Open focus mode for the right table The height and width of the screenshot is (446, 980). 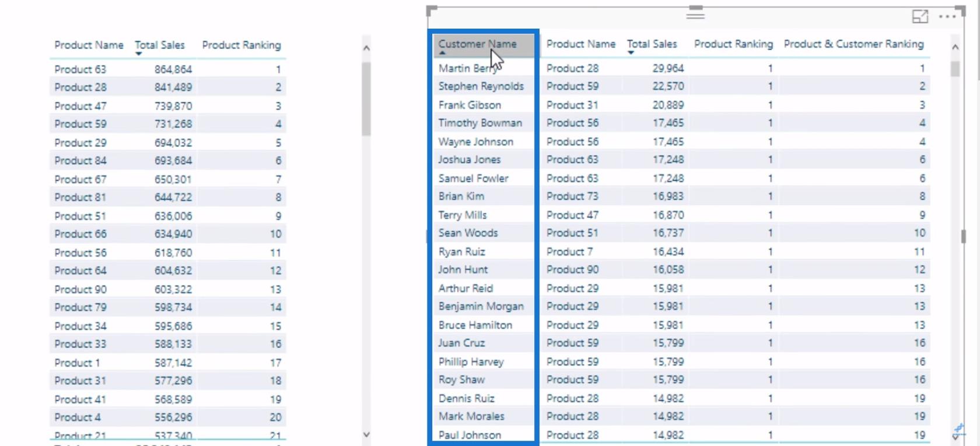[x=920, y=17]
